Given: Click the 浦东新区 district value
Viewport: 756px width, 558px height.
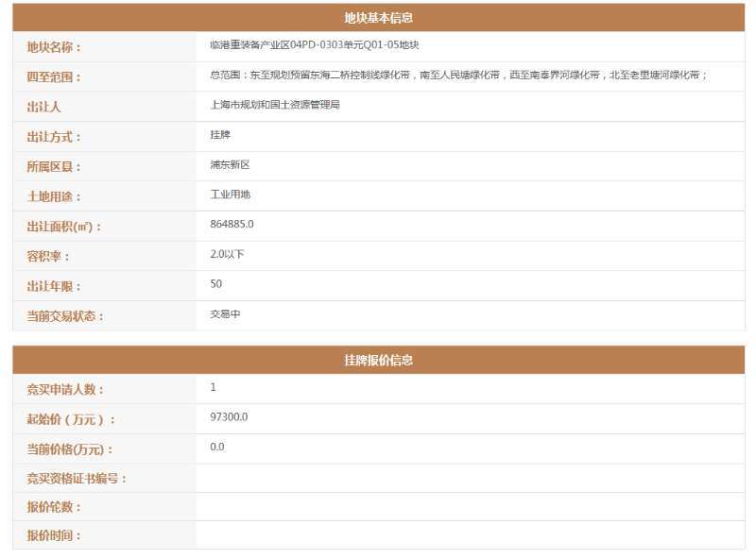Looking at the screenshot, I should 230,164.
